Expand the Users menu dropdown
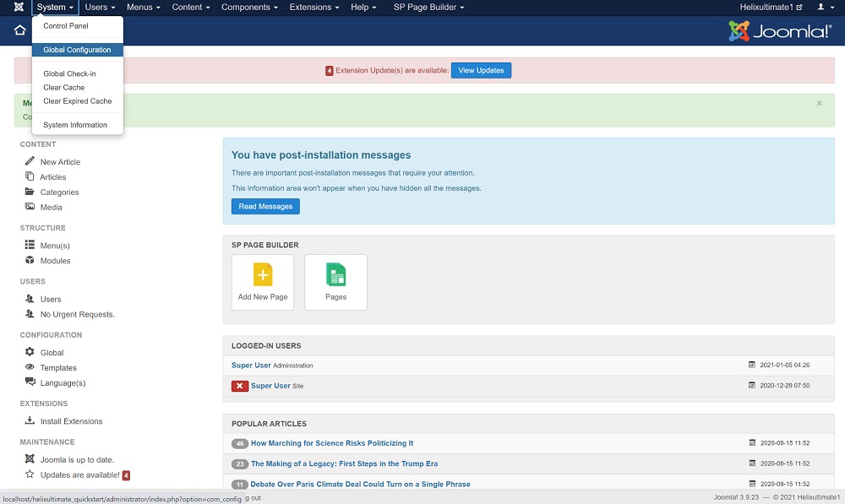This screenshot has width=845, height=504. pyautogui.click(x=100, y=8)
